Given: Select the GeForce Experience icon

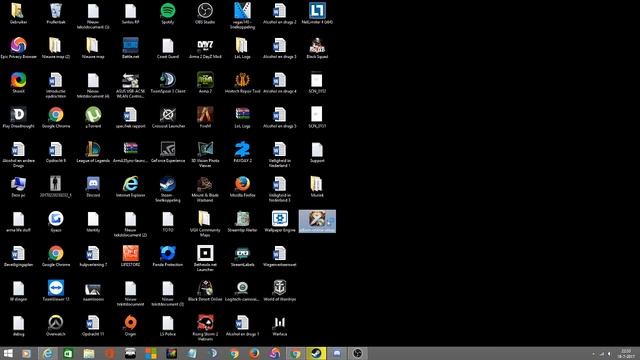Looking at the screenshot, I should coord(168,149).
